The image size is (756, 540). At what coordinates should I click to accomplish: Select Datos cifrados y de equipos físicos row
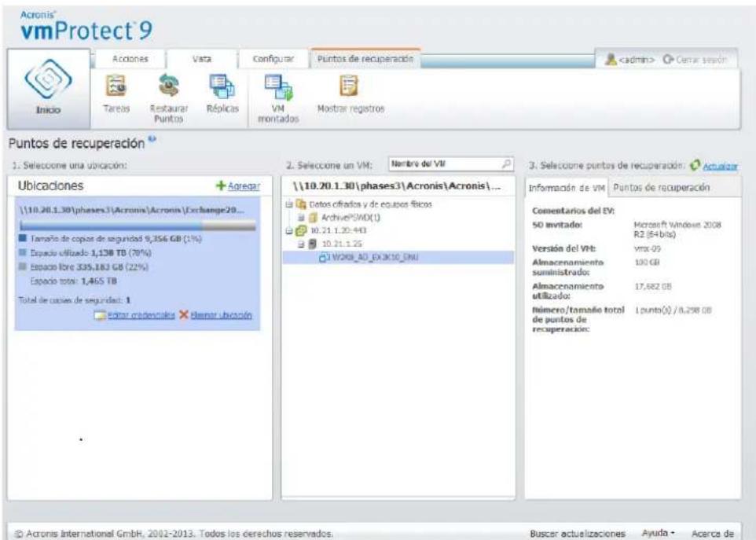coord(370,204)
